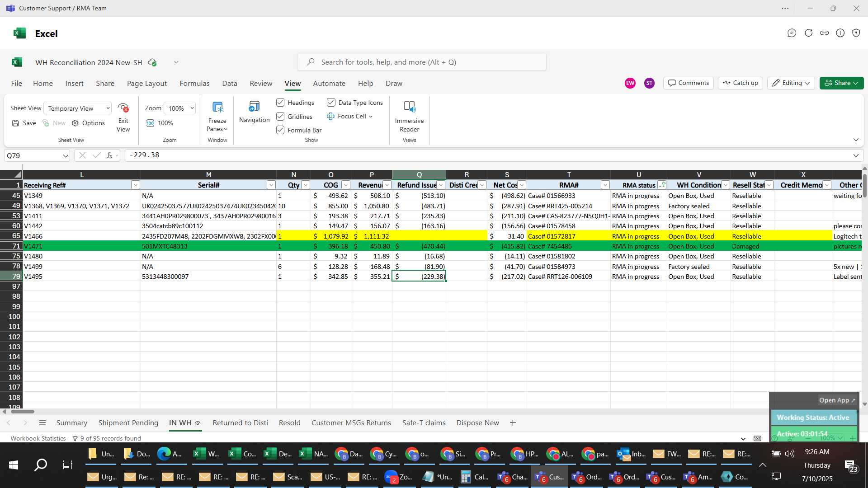Screen dimensions: 868x488
Task: Open the all sheets list icon
Action: pyautogui.click(x=42, y=423)
